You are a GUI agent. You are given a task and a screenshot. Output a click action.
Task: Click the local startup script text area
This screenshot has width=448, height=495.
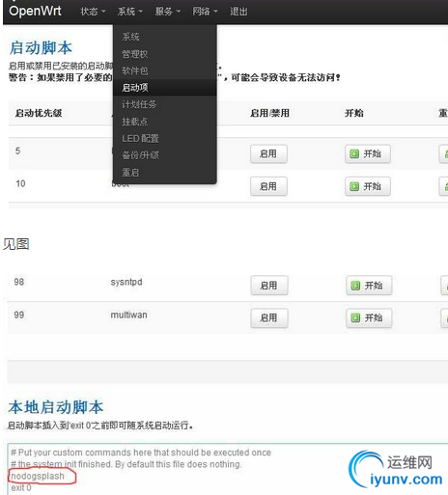tap(228, 469)
